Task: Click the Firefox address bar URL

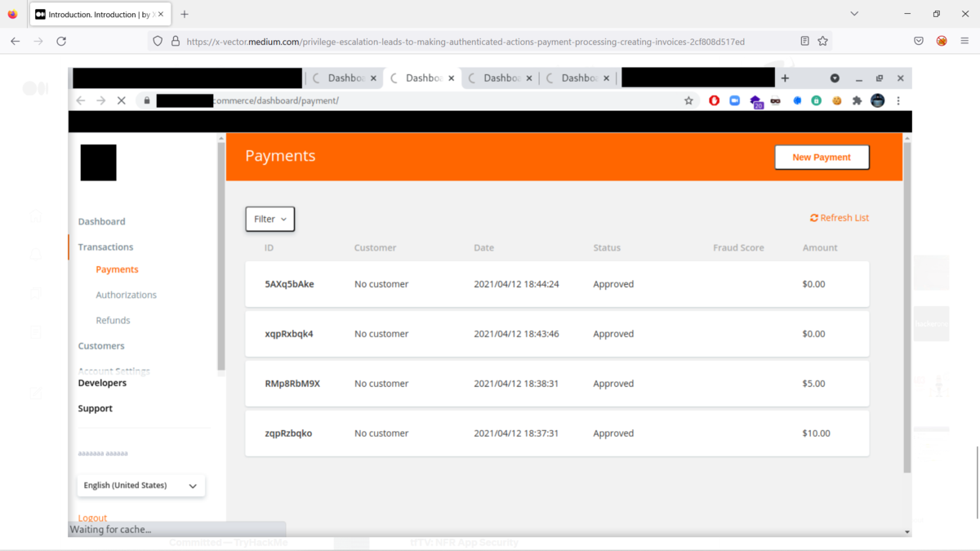Action: click(465, 41)
